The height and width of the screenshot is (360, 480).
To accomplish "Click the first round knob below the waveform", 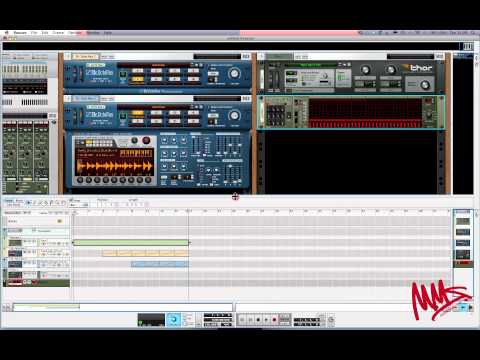I will [80, 180].
